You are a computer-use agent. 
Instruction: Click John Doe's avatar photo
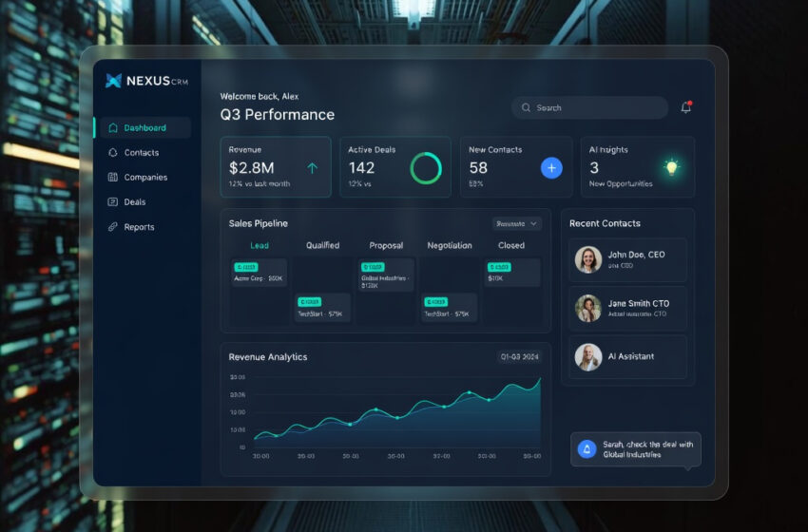(x=588, y=259)
